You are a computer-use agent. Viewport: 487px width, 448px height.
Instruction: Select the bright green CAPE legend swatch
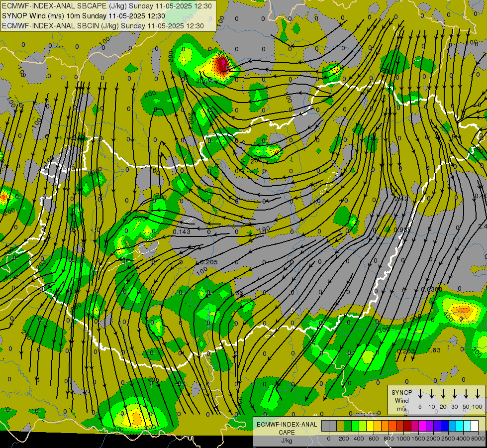[x=355, y=426]
